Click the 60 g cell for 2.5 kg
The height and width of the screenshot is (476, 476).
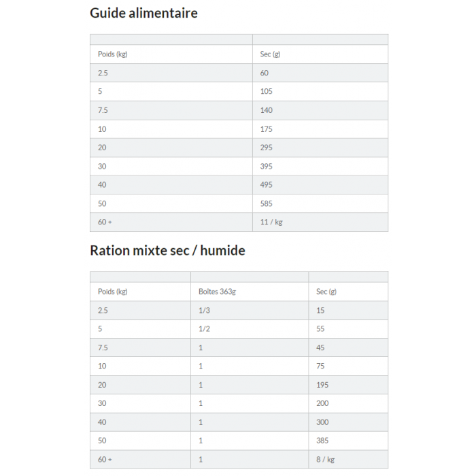265,73
